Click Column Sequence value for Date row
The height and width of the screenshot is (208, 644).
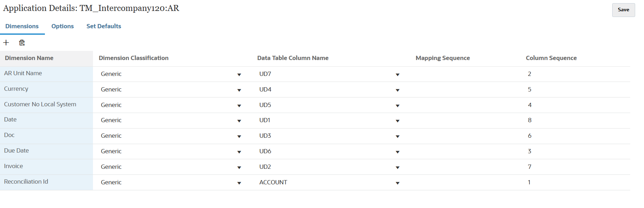[x=529, y=120]
